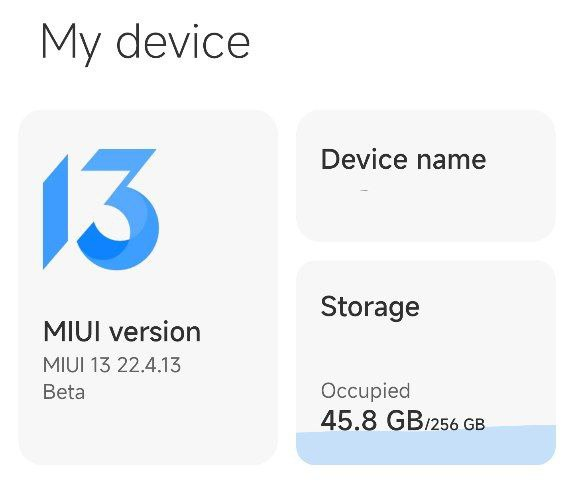
Task: Open the Device name heading
Action: point(403,160)
